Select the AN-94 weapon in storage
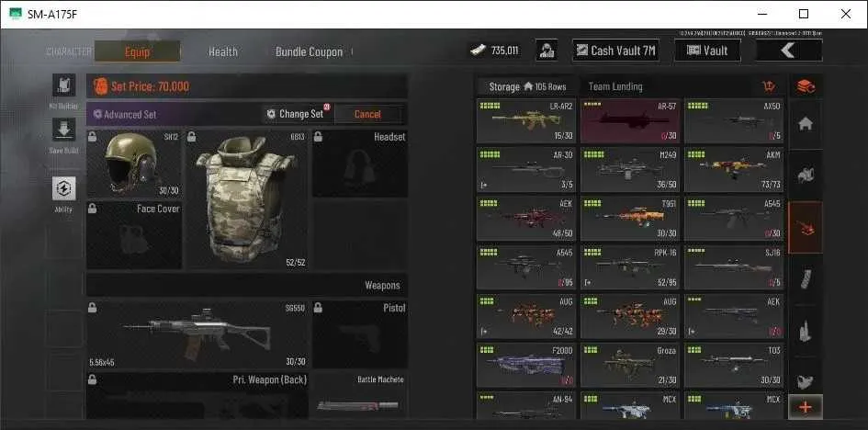Viewport: 868px width, 430px height. coord(526,405)
